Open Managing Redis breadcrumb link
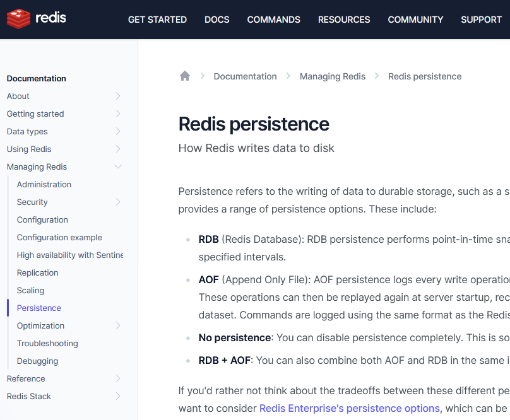This screenshot has height=420, width=510. [x=333, y=76]
